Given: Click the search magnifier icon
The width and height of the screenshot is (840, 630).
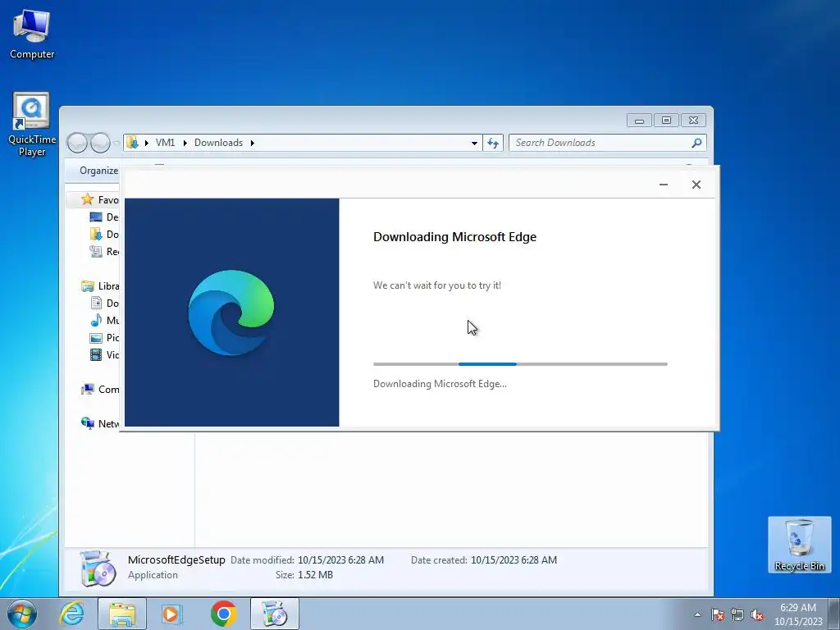Looking at the screenshot, I should pos(696,143).
